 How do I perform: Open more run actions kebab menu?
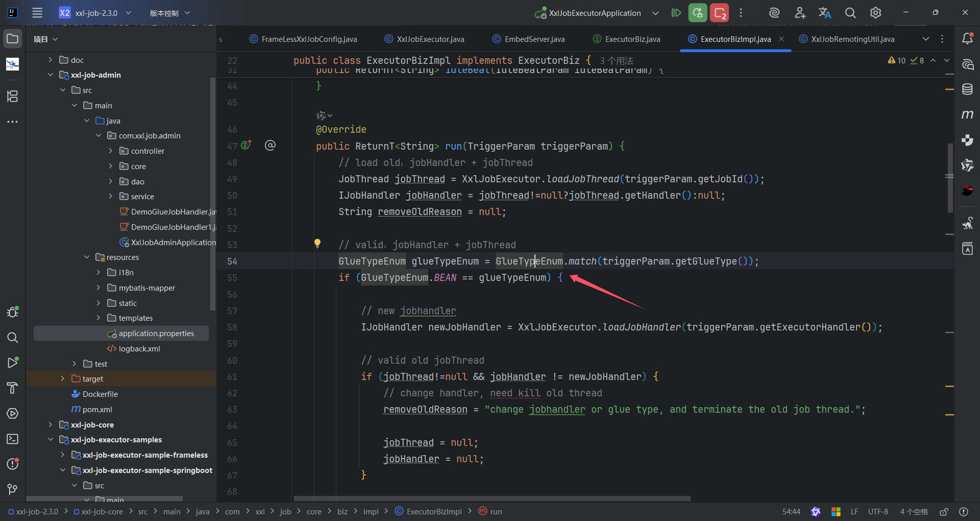click(741, 13)
